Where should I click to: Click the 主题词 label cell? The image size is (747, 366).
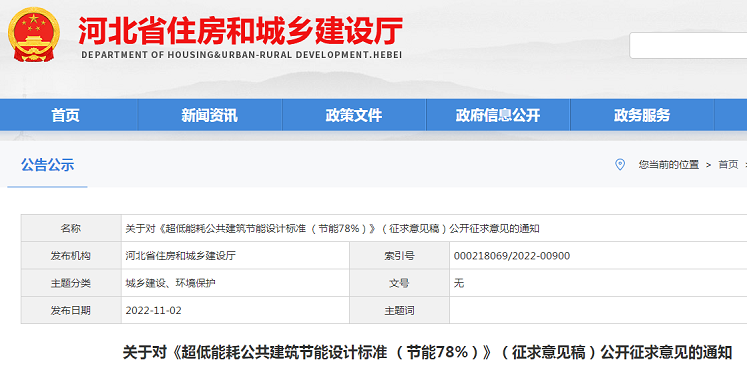(x=399, y=311)
